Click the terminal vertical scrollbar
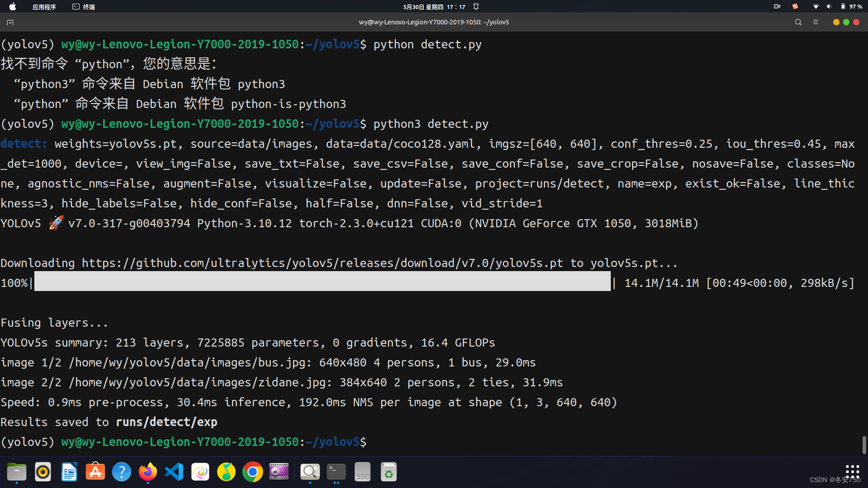Viewport: 868px width, 488px height. [864, 445]
